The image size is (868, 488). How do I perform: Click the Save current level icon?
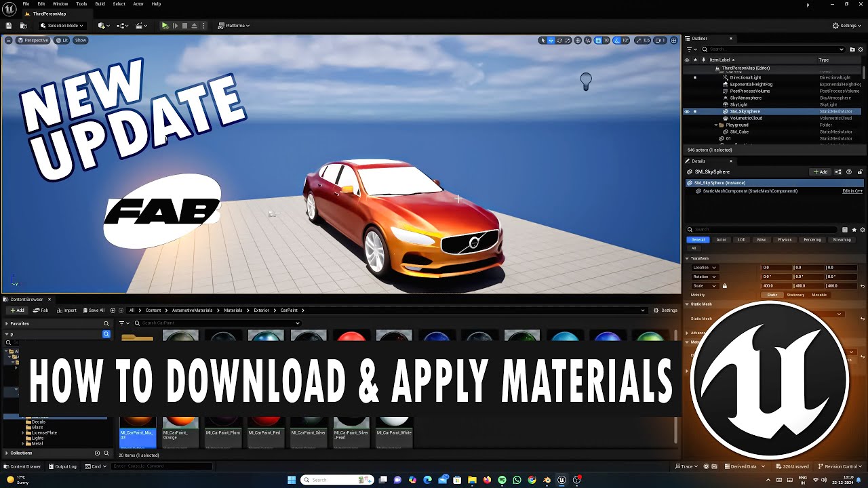click(x=9, y=26)
